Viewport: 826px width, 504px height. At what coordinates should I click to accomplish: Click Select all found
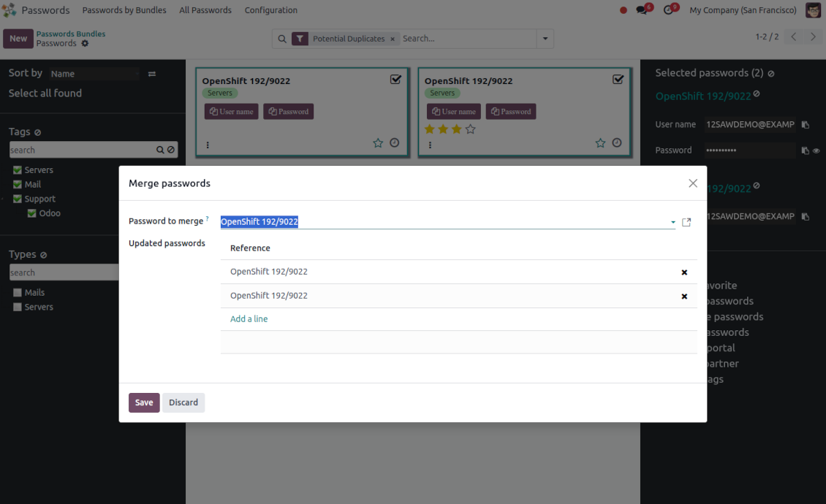[45, 93]
